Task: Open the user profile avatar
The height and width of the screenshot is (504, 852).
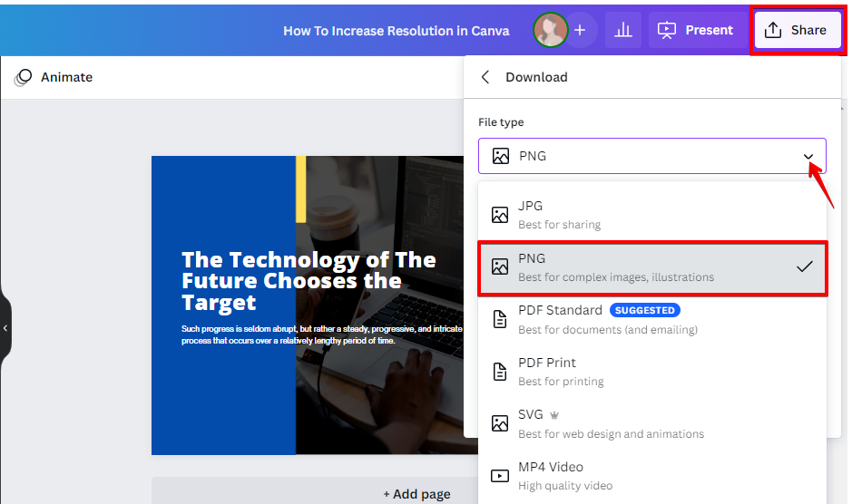Action: 550,30
